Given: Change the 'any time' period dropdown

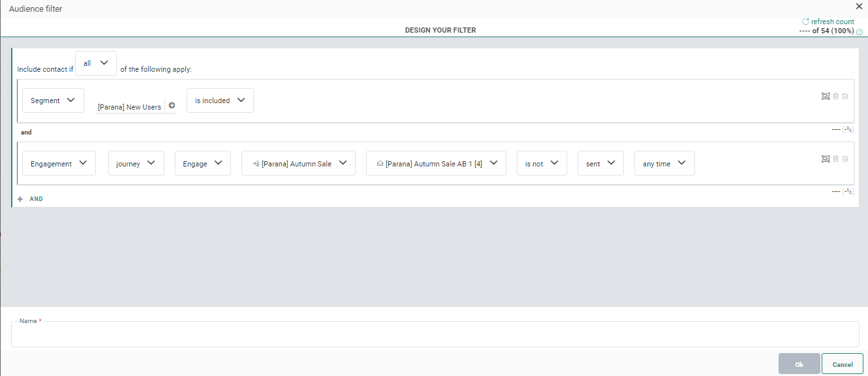Looking at the screenshot, I should coord(664,163).
